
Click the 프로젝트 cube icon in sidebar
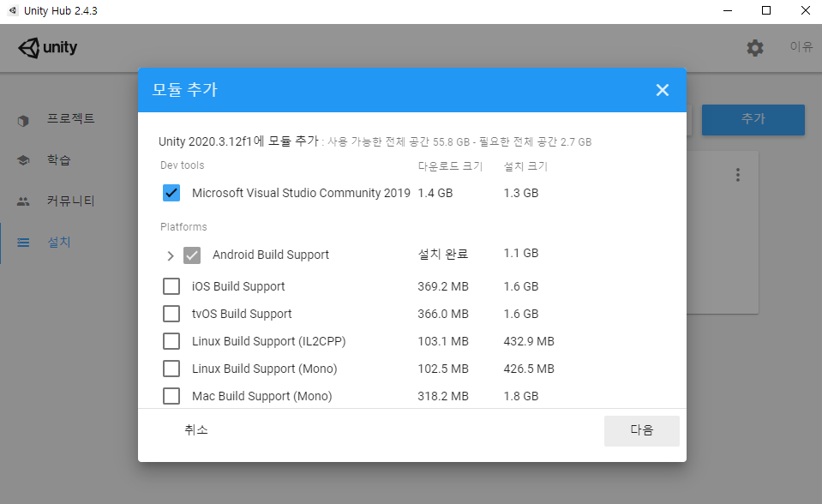tap(23, 121)
